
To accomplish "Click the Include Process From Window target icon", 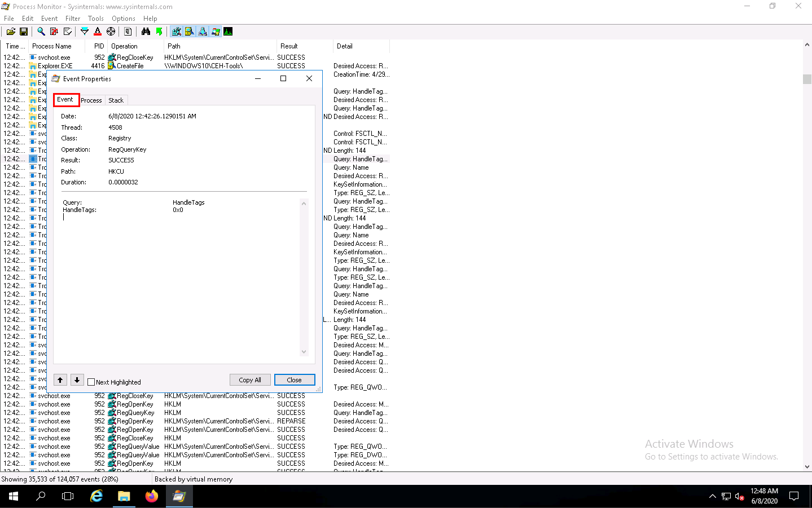I will (111, 32).
